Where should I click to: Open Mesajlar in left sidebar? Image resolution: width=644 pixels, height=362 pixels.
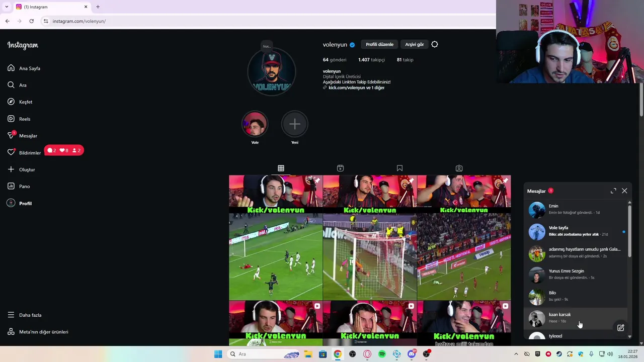(x=22, y=135)
